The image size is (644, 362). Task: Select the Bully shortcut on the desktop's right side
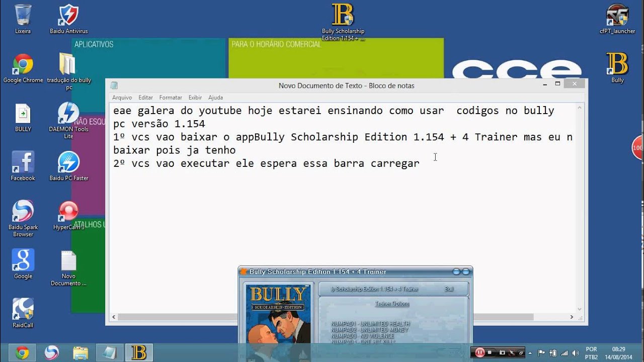click(617, 68)
